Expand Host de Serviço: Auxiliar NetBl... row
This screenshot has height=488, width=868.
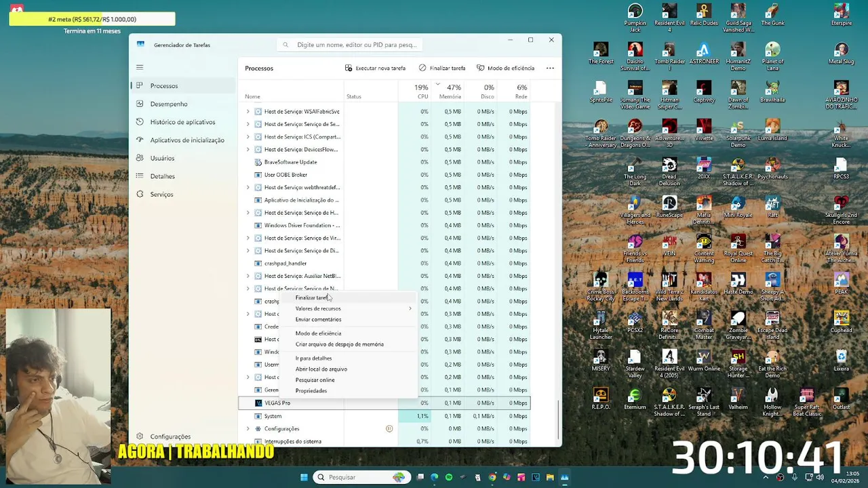[x=248, y=276]
